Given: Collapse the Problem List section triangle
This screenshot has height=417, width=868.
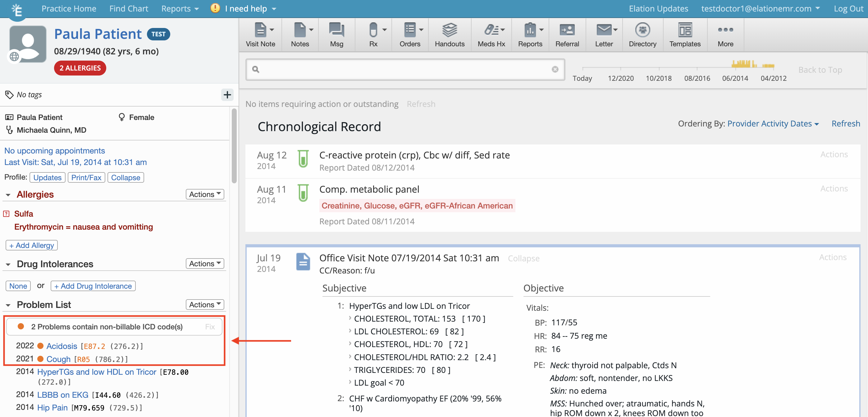Looking at the screenshot, I should coord(8,305).
